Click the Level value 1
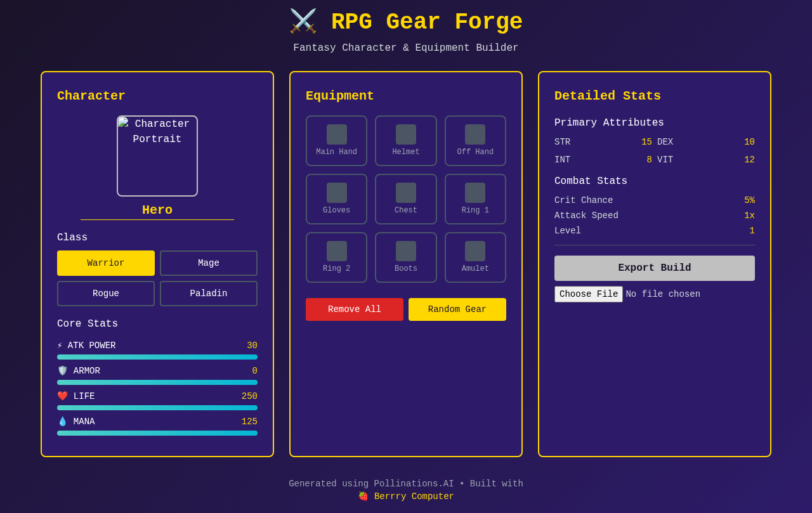 (x=752, y=231)
